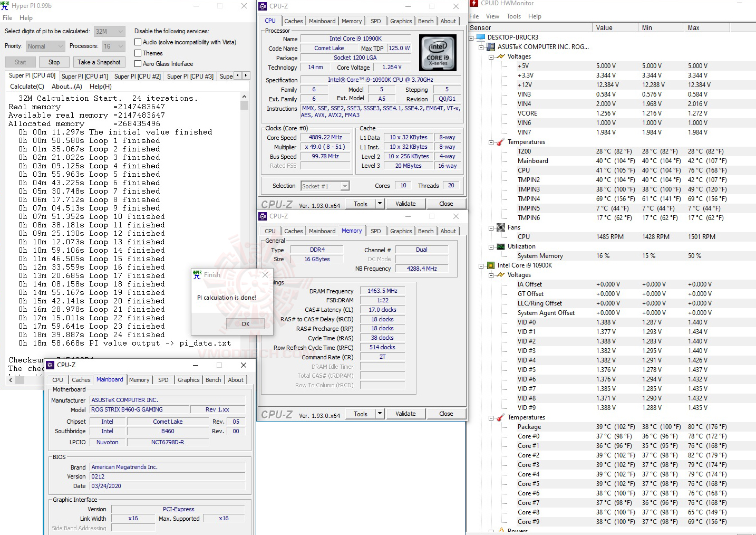This screenshot has height=535, width=756.
Task: Click the Tools button in the CPU-tab CPU-Z window
Action: tap(361, 204)
